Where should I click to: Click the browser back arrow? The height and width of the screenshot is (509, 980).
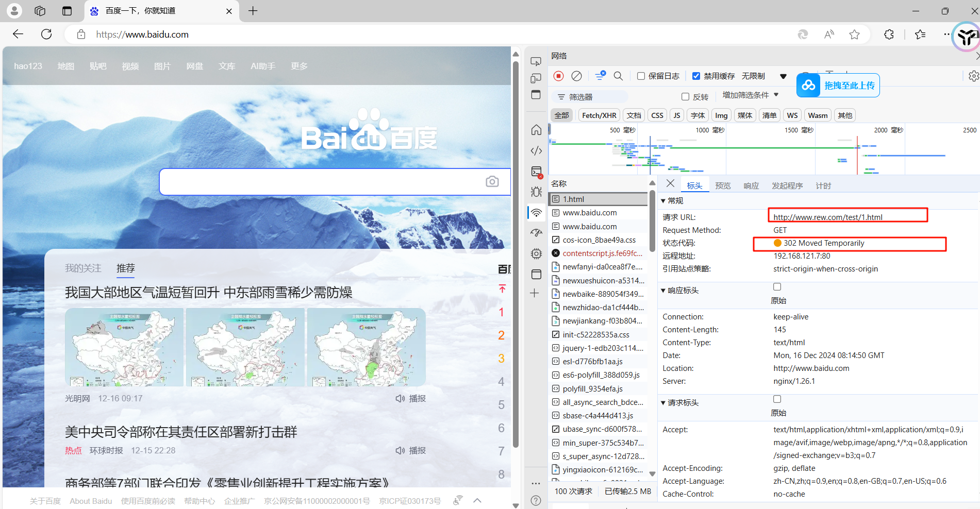(18, 34)
